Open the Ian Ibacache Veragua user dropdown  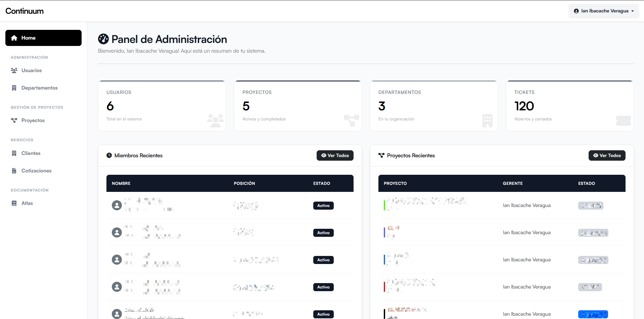point(604,11)
